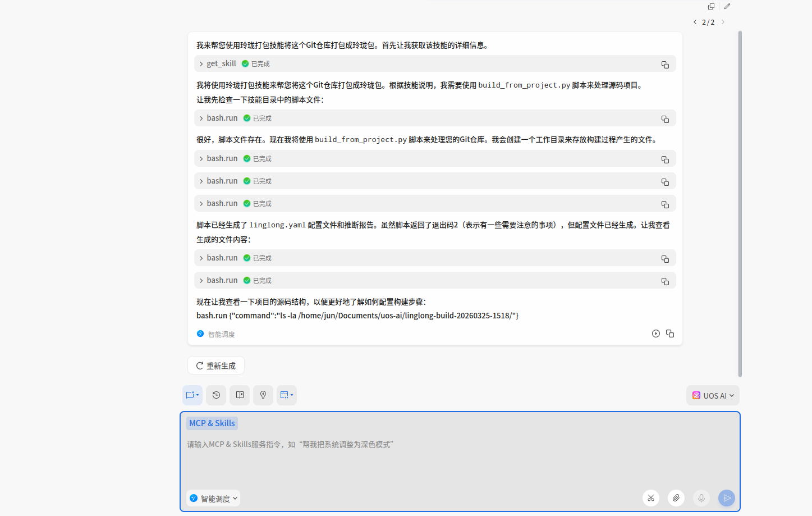Go to the next response version
Image resolution: width=812 pixels, height=516 pixels.
pyautogui.click(x=723, y=22)
